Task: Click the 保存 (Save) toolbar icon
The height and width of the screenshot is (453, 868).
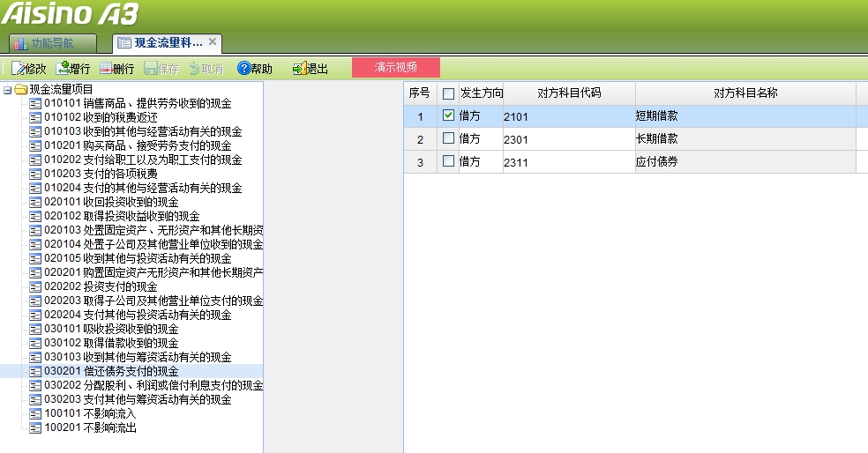Action: pyautogui.click(x=151, y=68)
